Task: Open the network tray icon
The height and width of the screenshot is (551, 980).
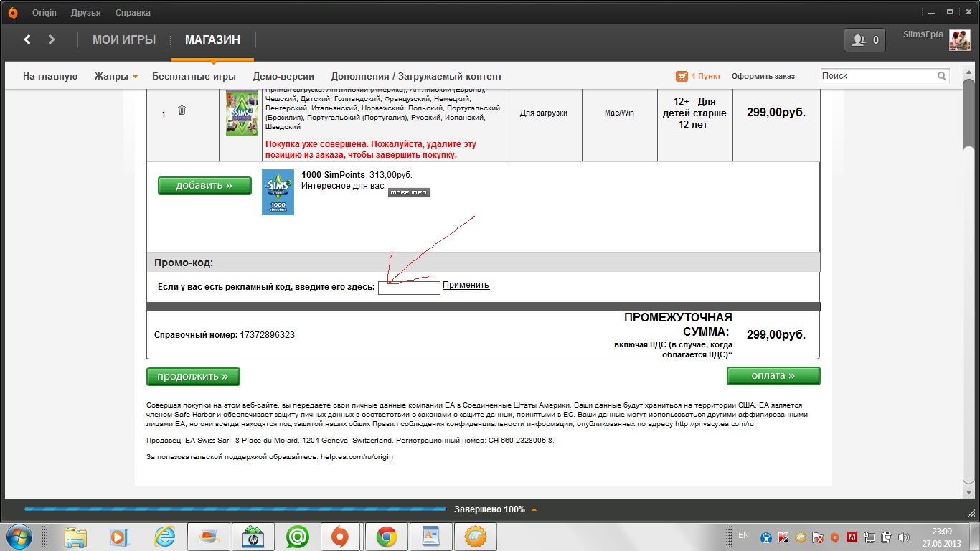Action: pos(869,537)
